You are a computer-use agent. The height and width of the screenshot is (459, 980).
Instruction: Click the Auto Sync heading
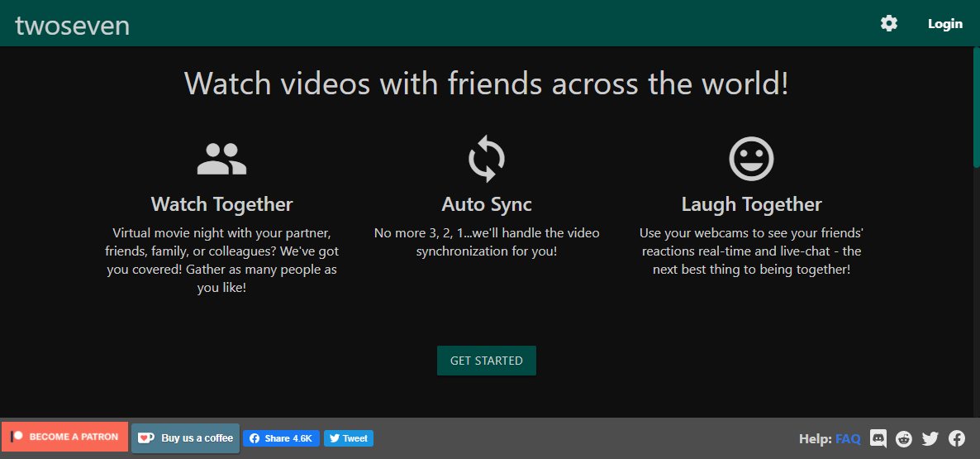pos(487,204)
